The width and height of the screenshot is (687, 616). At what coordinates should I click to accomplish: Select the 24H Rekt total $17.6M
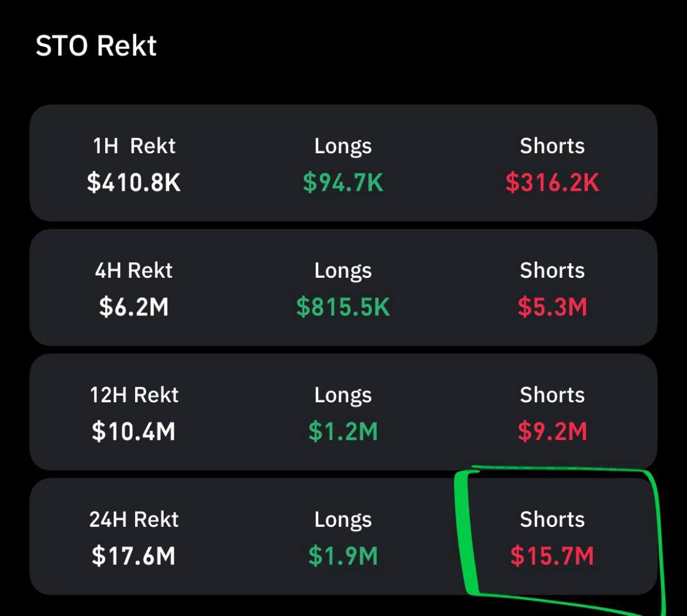pos(134,556)
